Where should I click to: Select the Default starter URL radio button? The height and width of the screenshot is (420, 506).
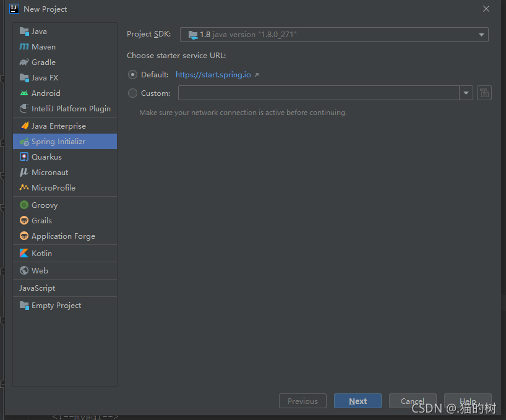tap(132, 75)
